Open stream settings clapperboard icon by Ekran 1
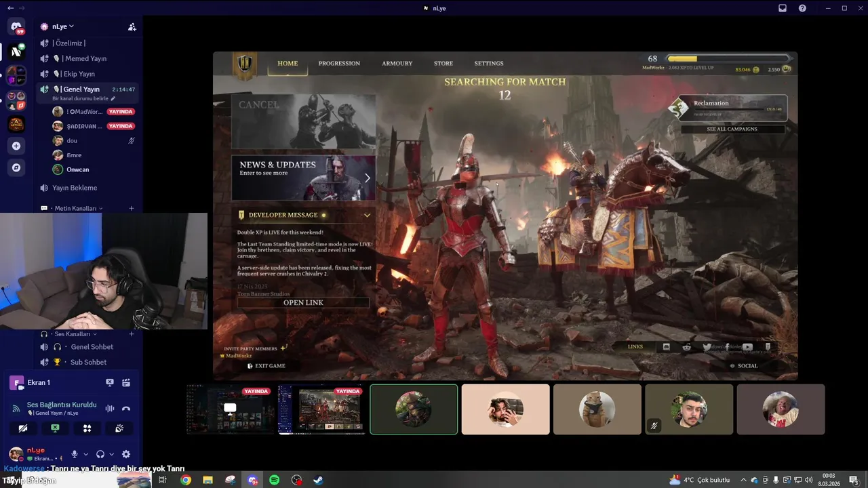Image resolution: width=868 pixels, height=488 pixels. [x=126, y=383]
